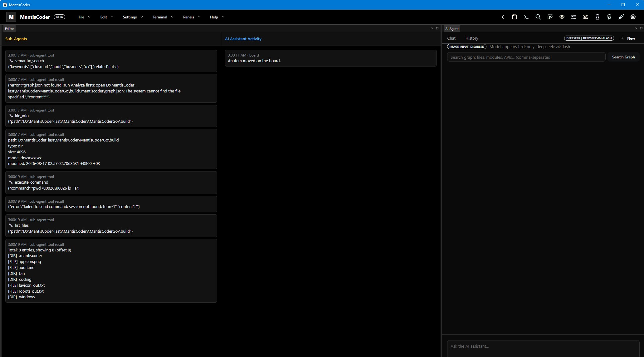The height and width of the screenshot is (357, 644).
Task: Click the coding directory entry
Action: click(x=20, y=280)
